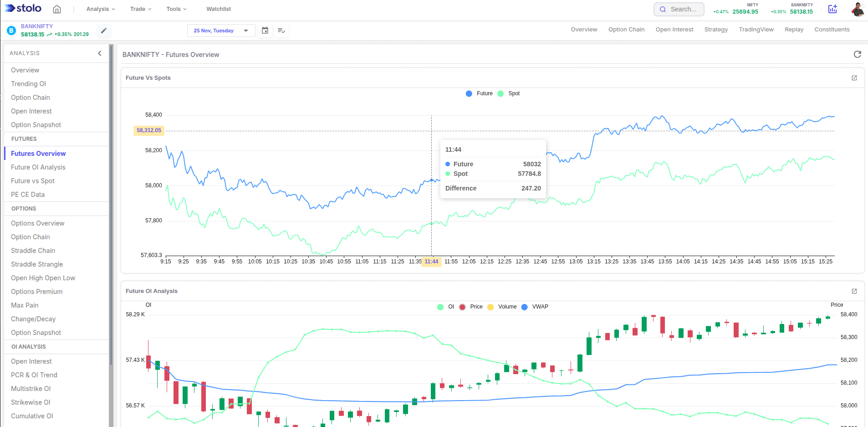Click the add chart icon in header
Screen dimensions: 868x427
click(832, 9)
